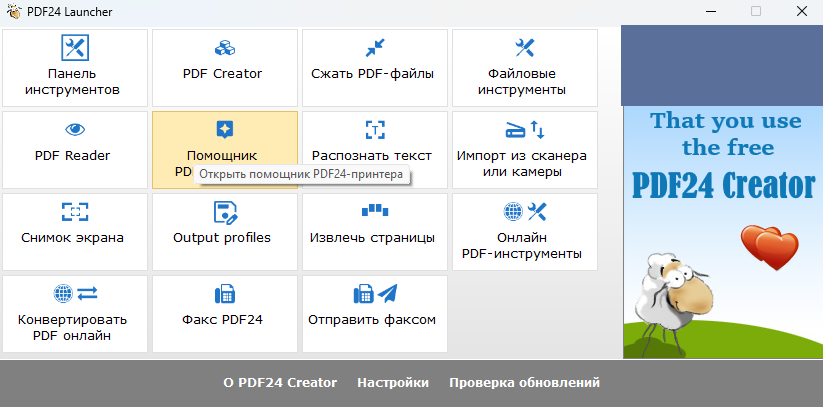Launch PDF Creator by its label
Screen dimensions: 823x407
coord(223,74)
